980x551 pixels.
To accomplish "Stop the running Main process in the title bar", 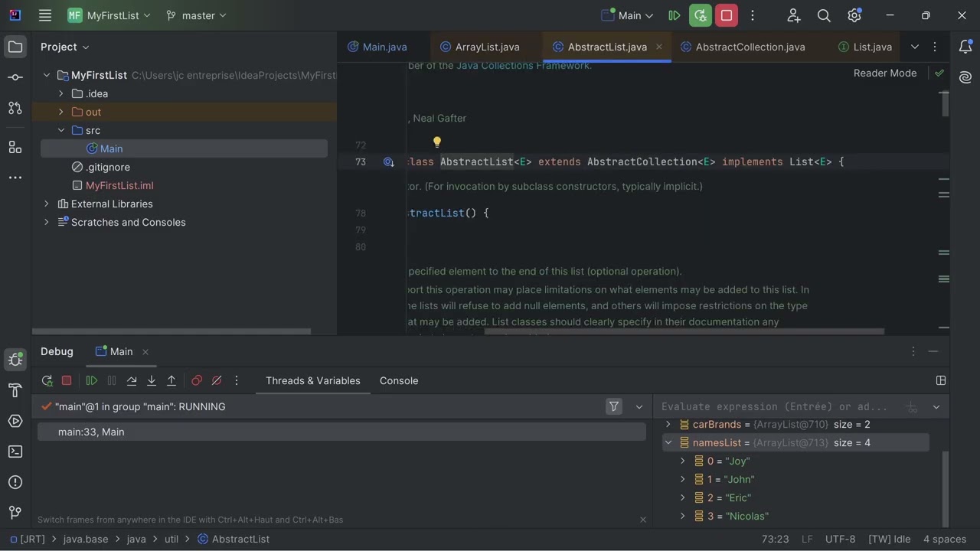I will (x=727, y=15).
